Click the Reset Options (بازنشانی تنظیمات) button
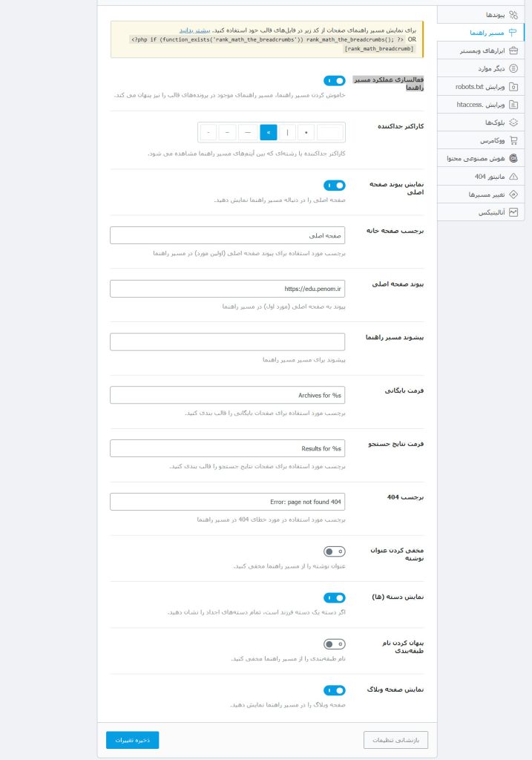The width and height of the screenshot is (532, 760). coord(395,740)
